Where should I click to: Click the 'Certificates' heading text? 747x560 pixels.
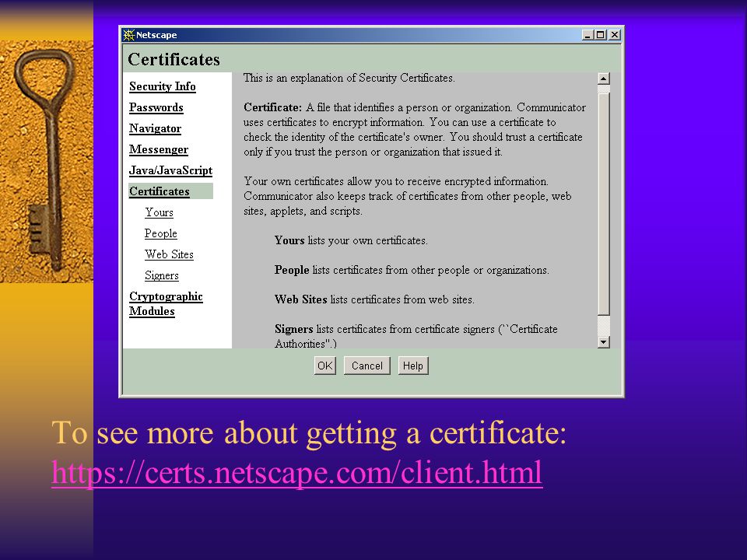pyautogui.click(x=174, y=60)
